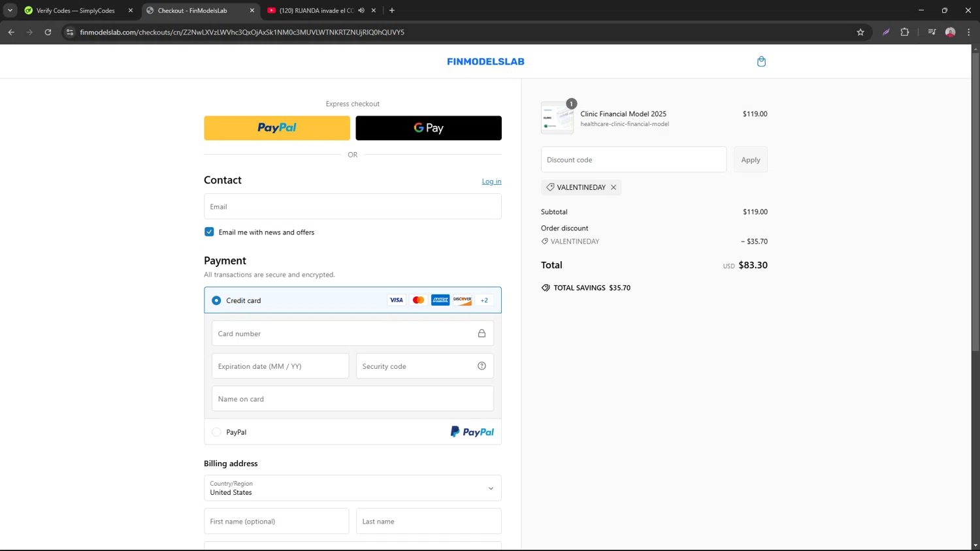Focus the Card number field
The height and width of the screenshot is (551, 980).
click(353, 334)
